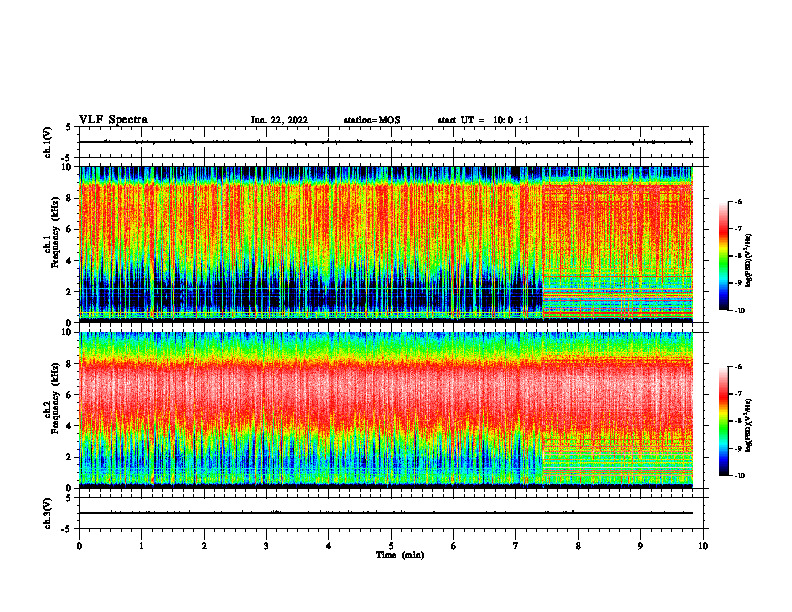Click the ch.2 spectrogram color scale bar
Screen dimensions: 792x612
[724, 421]
